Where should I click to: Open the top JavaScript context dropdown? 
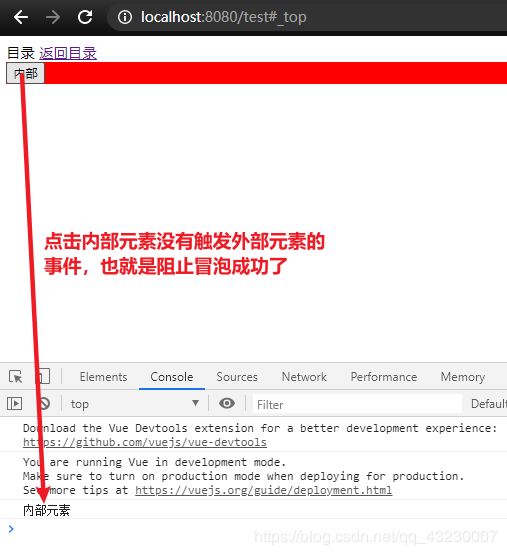tap(135, 404)
